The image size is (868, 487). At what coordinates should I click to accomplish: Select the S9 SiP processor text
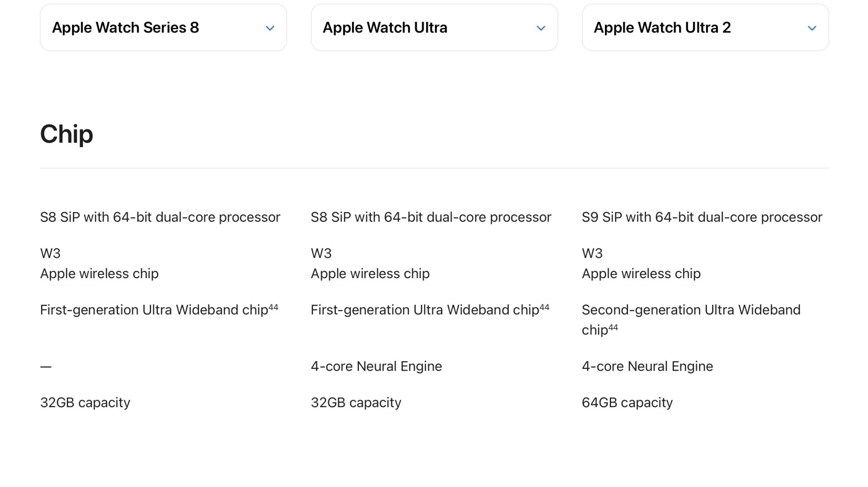tap(702, 217)
